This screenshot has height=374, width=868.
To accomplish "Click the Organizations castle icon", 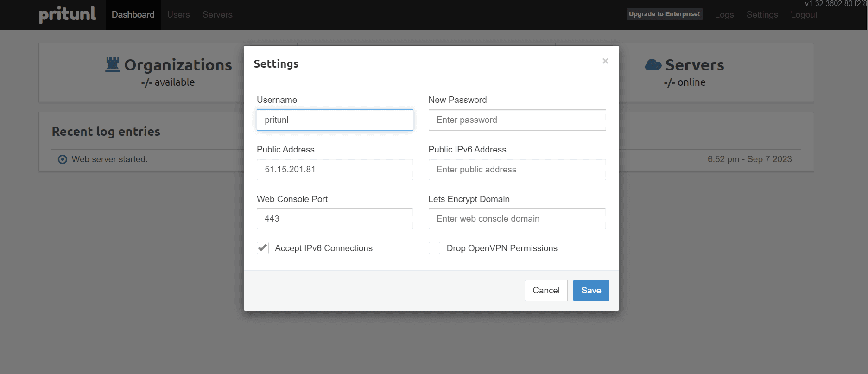I will coord(112,64).
